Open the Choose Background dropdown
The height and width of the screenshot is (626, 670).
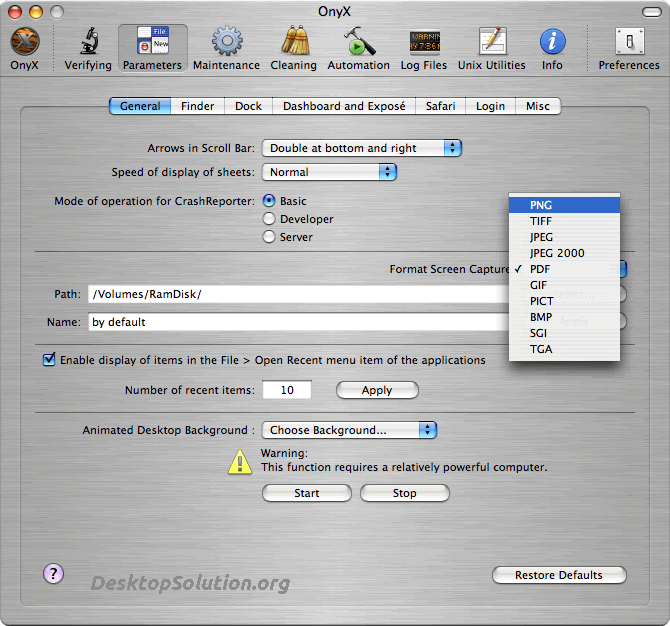pos(349,430)
